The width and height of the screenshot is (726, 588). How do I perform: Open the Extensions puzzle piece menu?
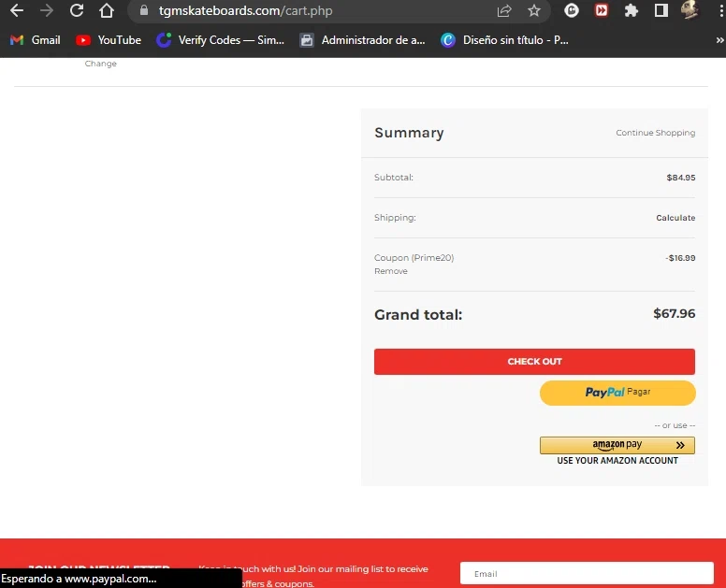point(632,10)
